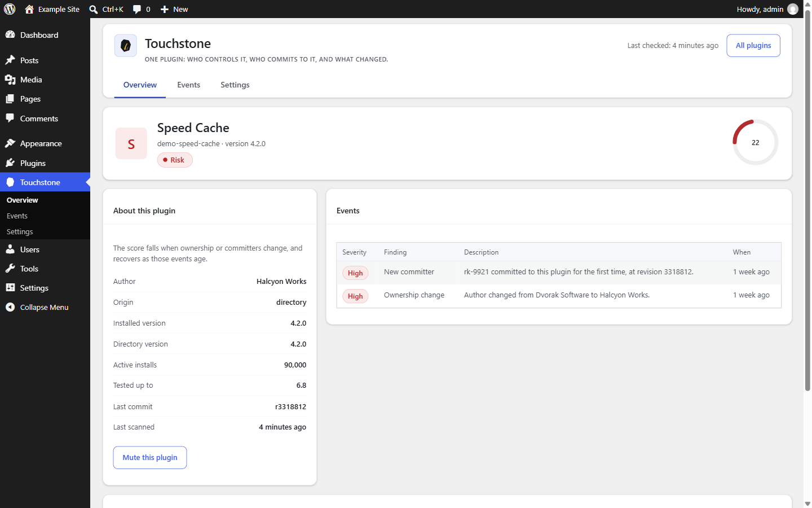Click the High badge for New committer

point(355,273)
